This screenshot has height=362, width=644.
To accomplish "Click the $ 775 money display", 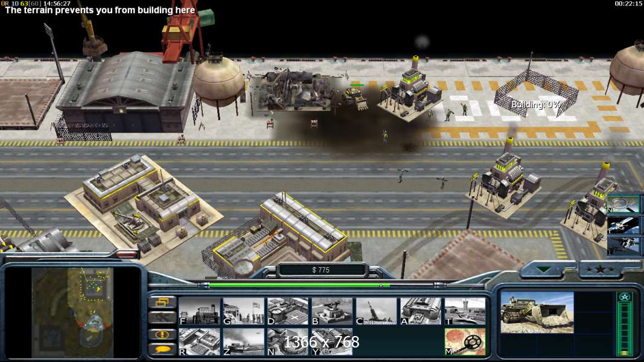I will pyautogui.click(x=320, y=270).
